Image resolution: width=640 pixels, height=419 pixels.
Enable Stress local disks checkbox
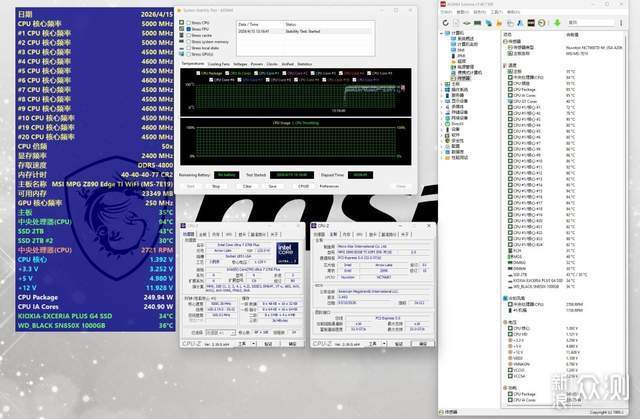pyautogui.click(x=189, y=48)
